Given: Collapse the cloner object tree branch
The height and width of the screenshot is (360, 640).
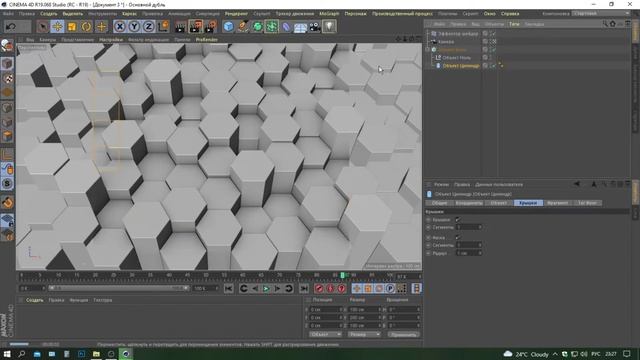Looking at the screenshot, I should (x=427, y=49).
